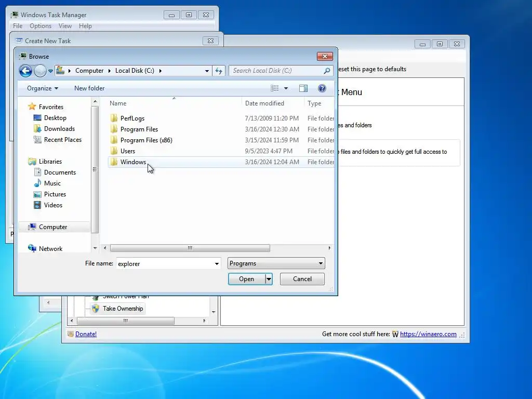Click the Donate! link in Winaero window

pos(86,334)
